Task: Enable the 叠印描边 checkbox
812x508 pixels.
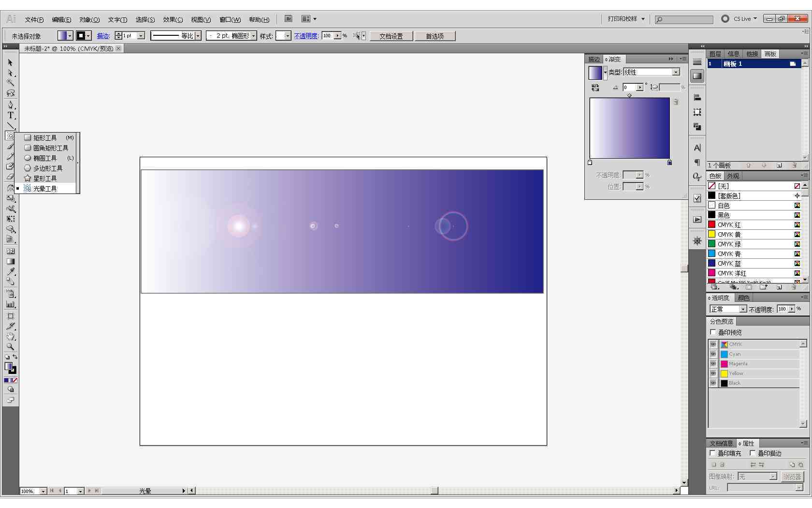Action: pos(753,453)
